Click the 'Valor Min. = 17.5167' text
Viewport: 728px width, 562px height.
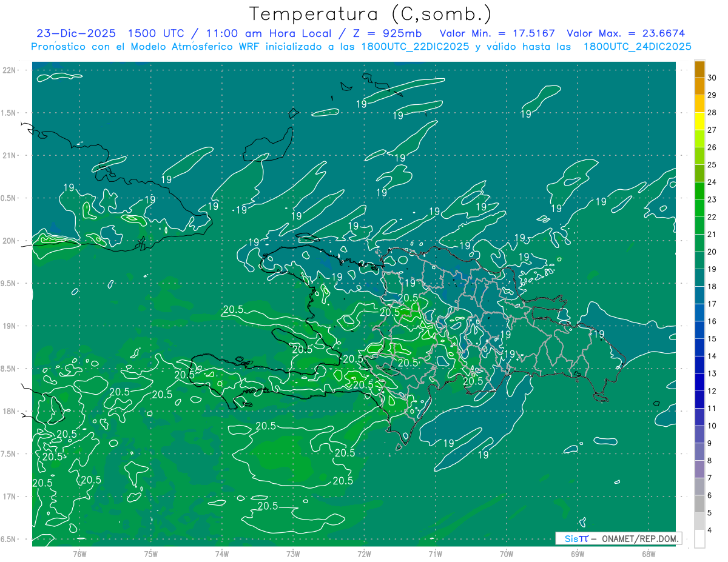(x=497, y=33)
